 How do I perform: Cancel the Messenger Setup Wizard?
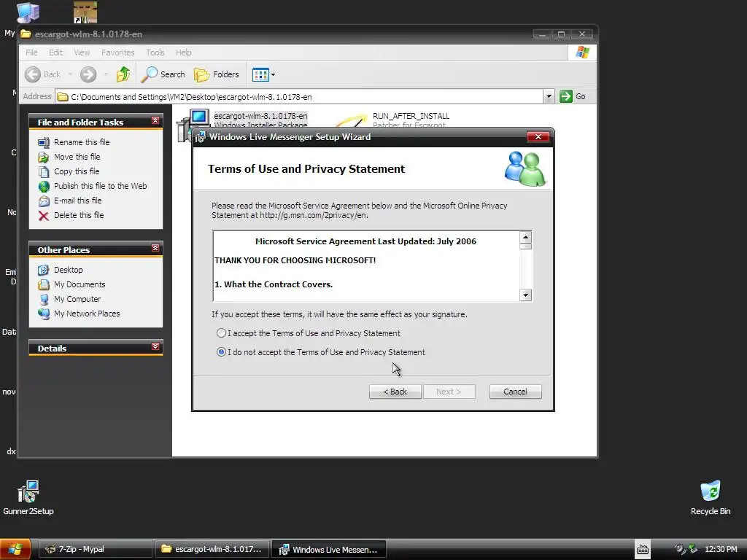pyautogui.click(x=515, y=392)
